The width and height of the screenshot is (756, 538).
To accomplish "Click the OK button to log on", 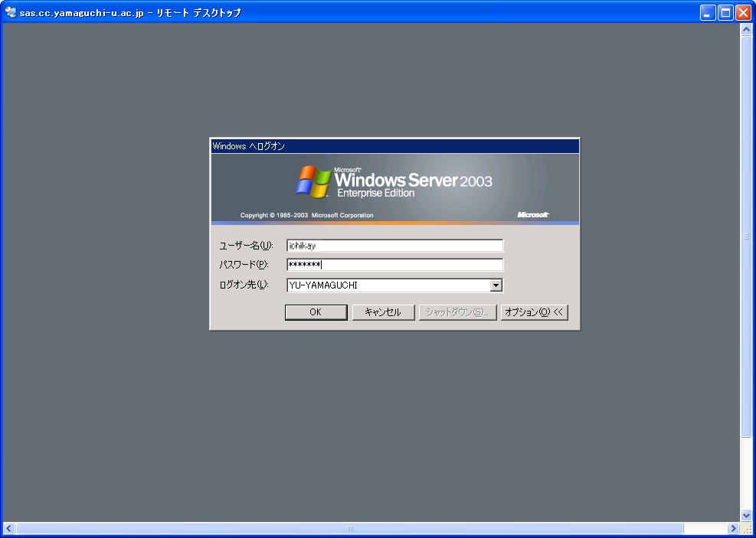I will point(316,312).
